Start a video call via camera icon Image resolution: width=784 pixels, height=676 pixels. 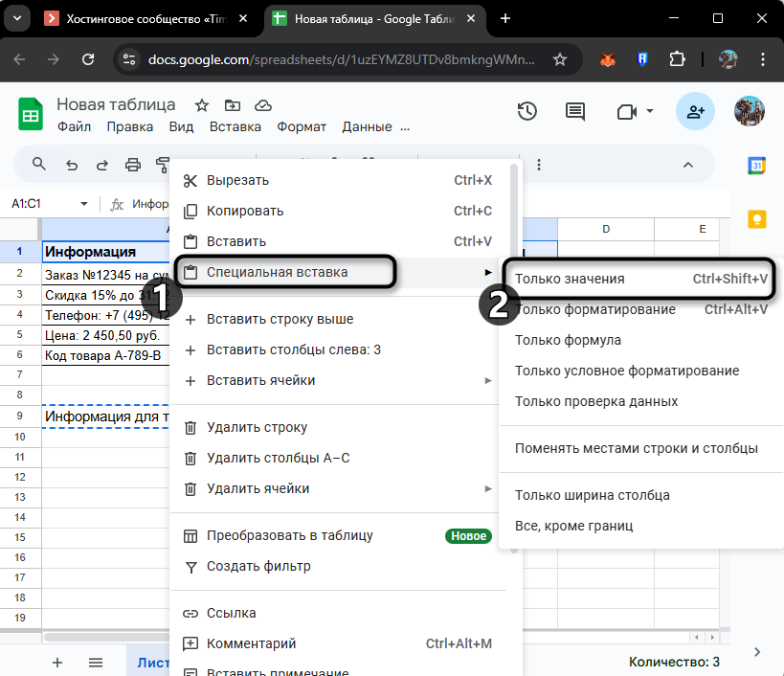click(x=626, y=111)
